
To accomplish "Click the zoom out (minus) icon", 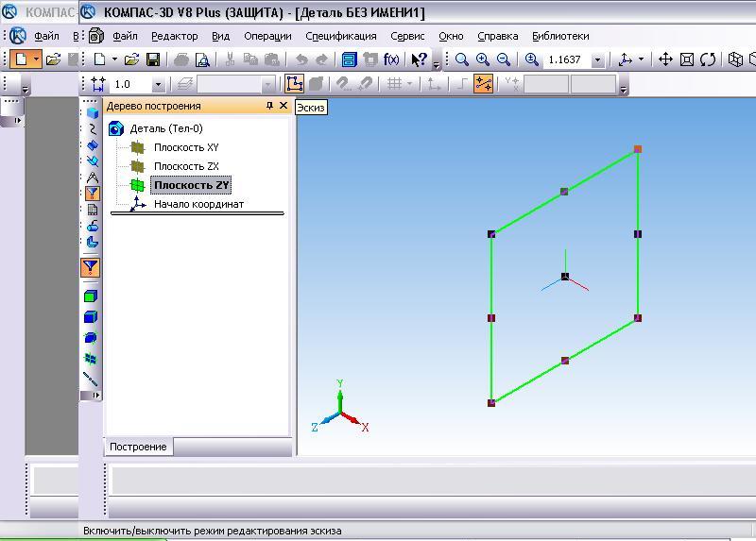I will 504,59.
